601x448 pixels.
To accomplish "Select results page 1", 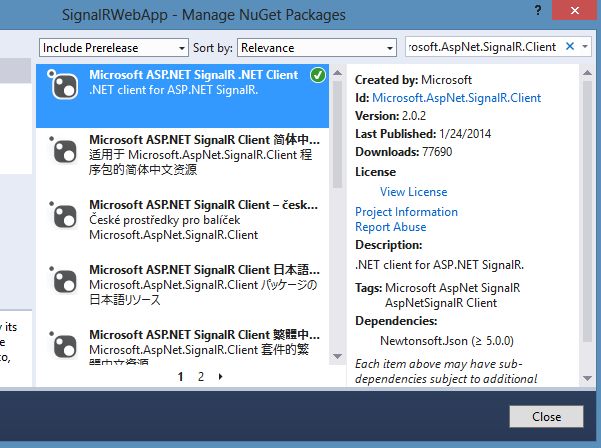I will pos(180,376).
